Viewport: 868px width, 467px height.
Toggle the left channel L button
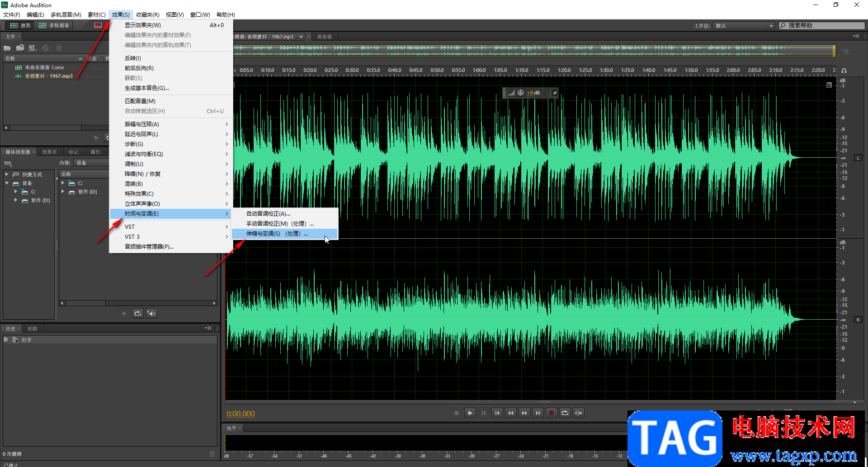click(858, 158)
